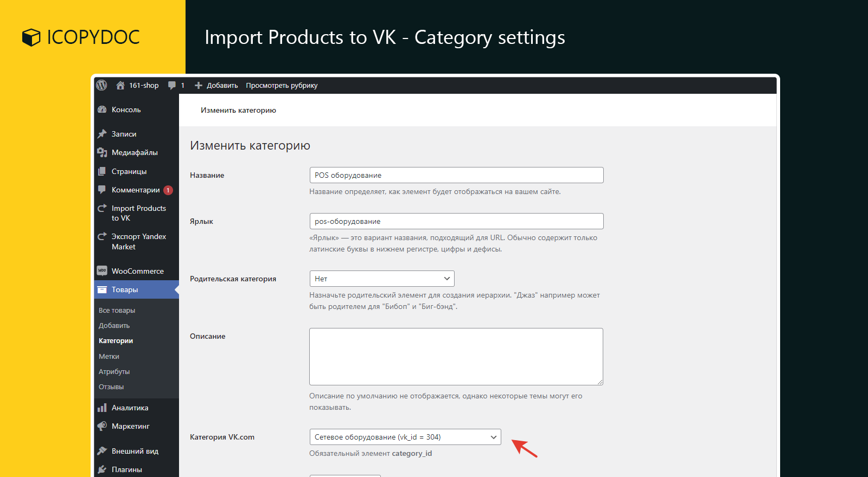Open the Комментарии menu item
Screen dimensions: 868x477
pos(136,190)
